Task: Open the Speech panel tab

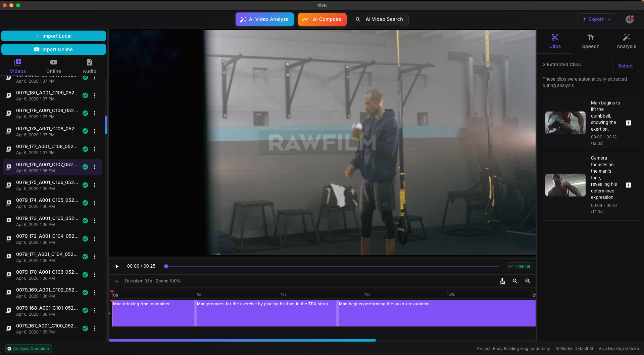Action: pyautogui.click(x=591, y=41)
